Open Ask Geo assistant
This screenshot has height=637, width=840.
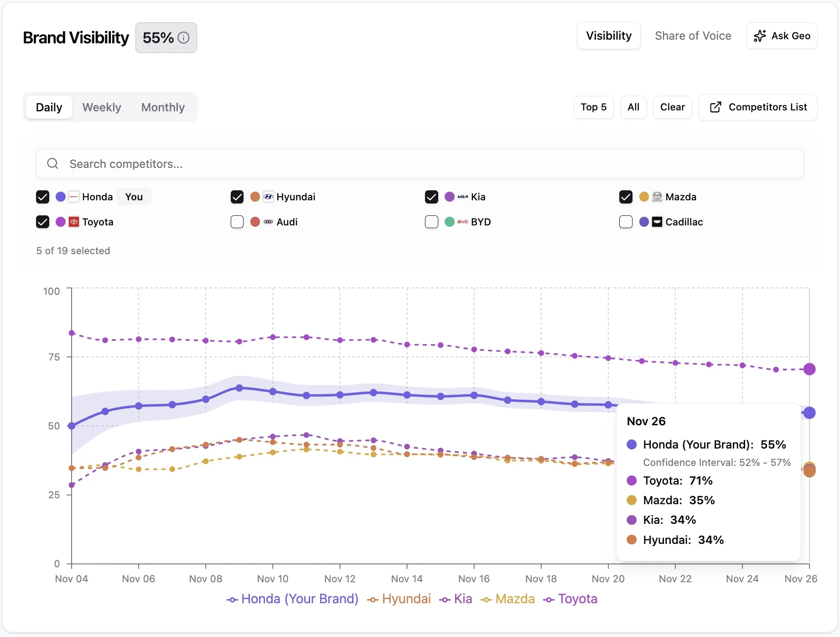pyautogui.click(x=782, y=36)
